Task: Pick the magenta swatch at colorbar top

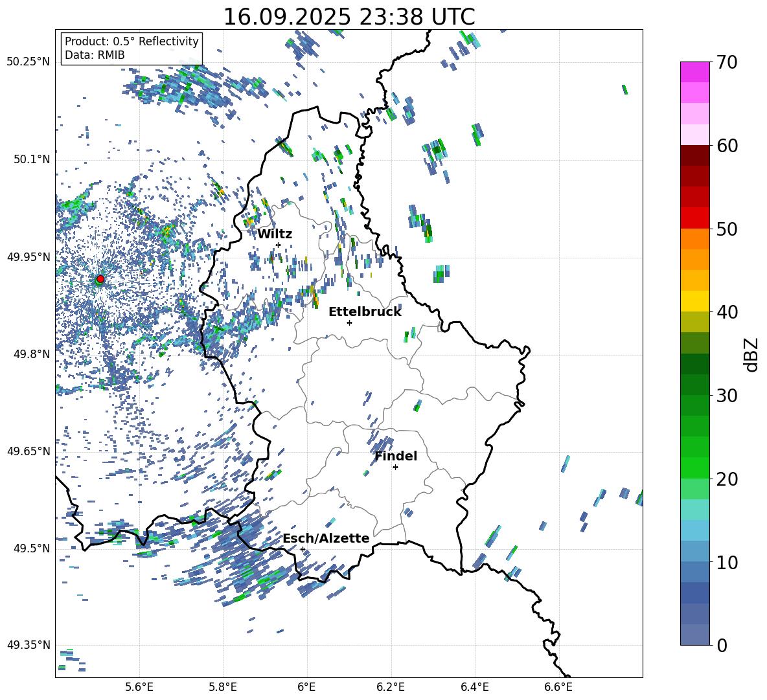Action: tap(695, 72)
